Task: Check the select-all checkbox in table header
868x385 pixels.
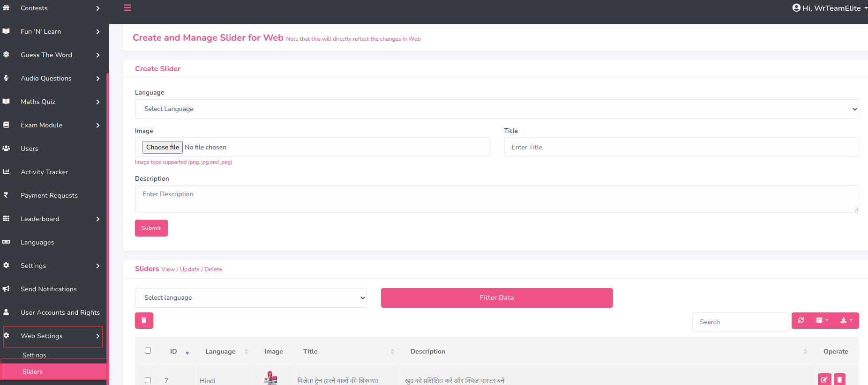Action: coord(148,351)
